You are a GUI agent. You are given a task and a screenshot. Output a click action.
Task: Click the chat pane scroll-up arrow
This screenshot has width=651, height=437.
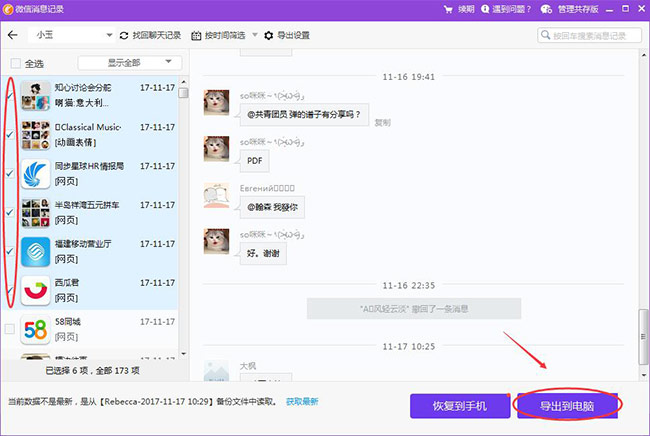[x=644, y=55]
